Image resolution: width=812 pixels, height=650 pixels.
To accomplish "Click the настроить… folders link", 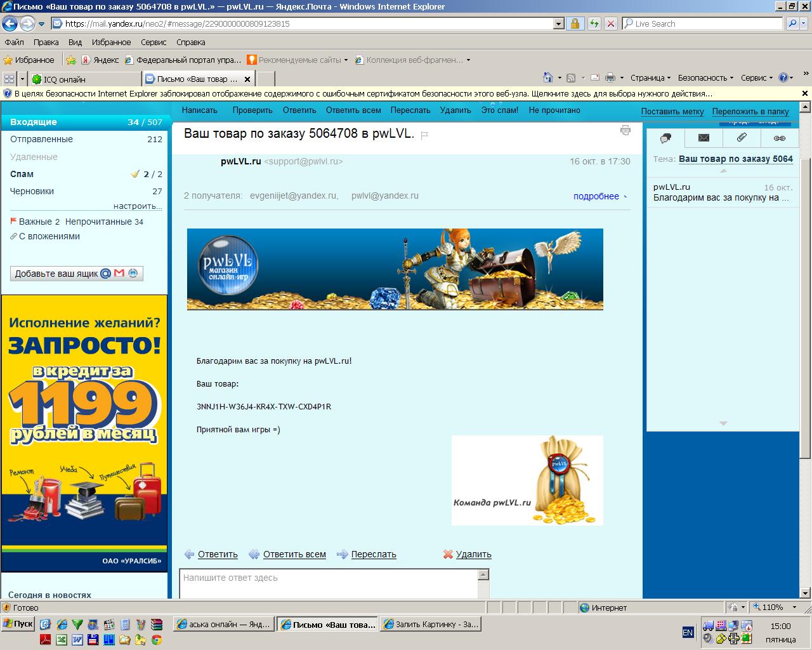I will click(138, 206).
